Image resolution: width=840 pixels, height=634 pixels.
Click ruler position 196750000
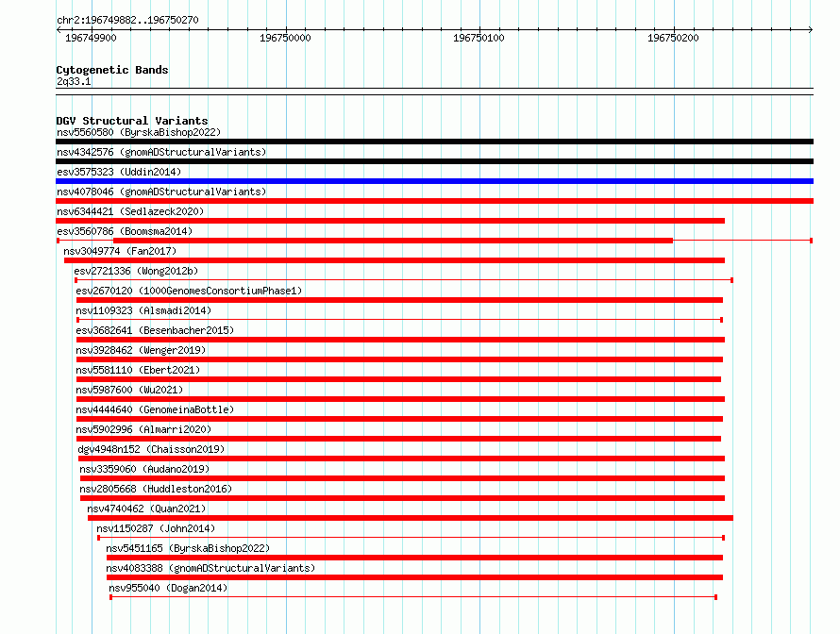pyautogui.click(x=285, y=38)
